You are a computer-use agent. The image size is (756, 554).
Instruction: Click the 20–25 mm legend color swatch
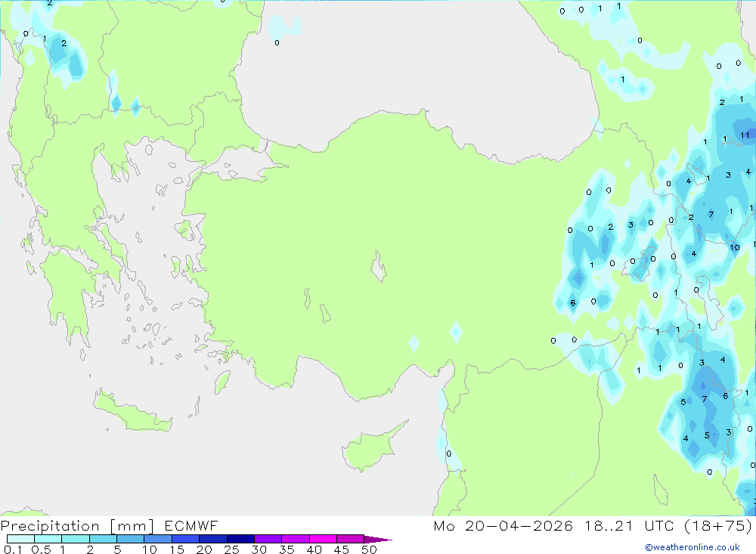click(213, 539)
